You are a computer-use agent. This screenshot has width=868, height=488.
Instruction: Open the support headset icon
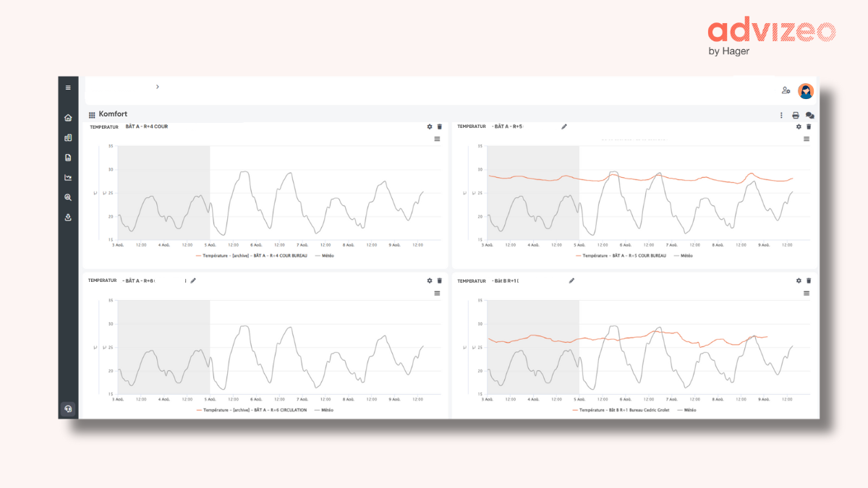pyautogui.click(x=68, y=408)
